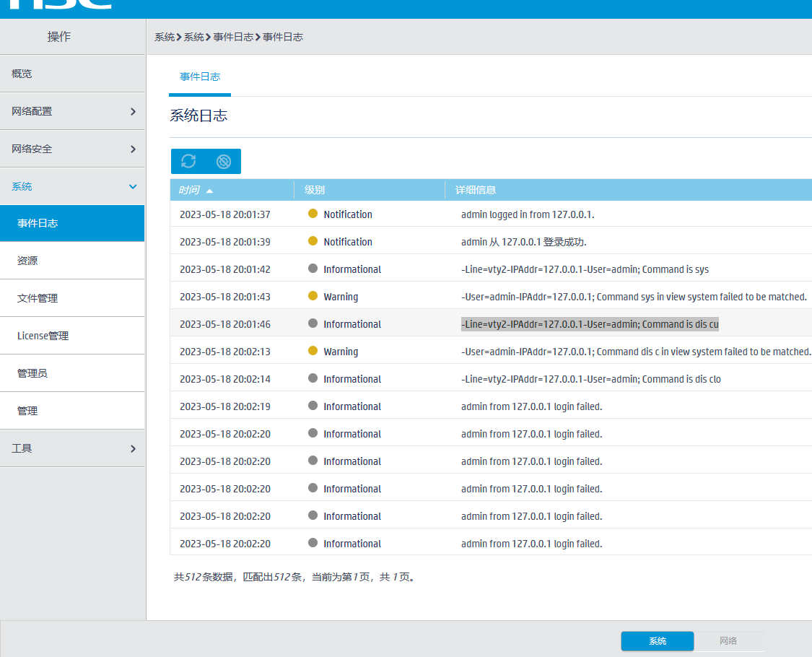Click yellow dot of 20:01:37 Notification row
This screenshot has width=812, height=657.
pyautogui.click(x=313, y=214)
